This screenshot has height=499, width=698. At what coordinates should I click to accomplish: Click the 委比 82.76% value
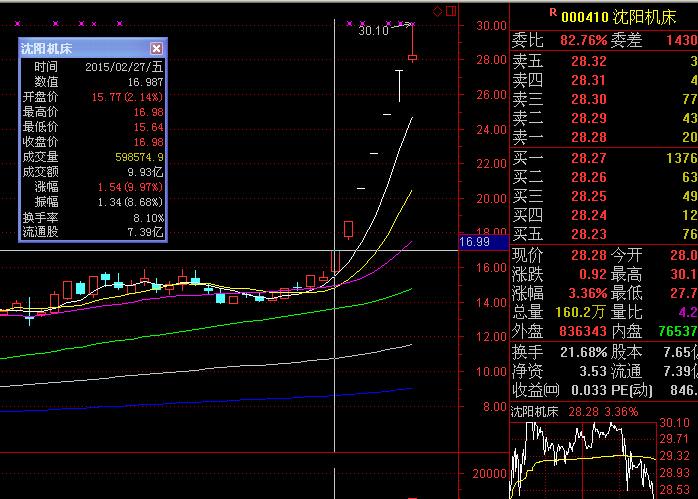click(x=583, y=40)
